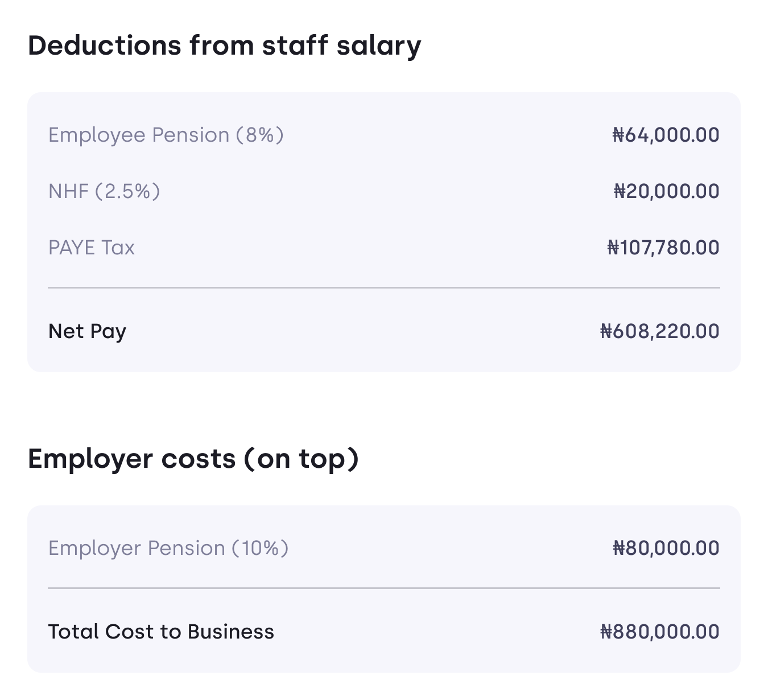768x700 pixels.
Task: Select the Net Pay label
Action: point(88,331)
